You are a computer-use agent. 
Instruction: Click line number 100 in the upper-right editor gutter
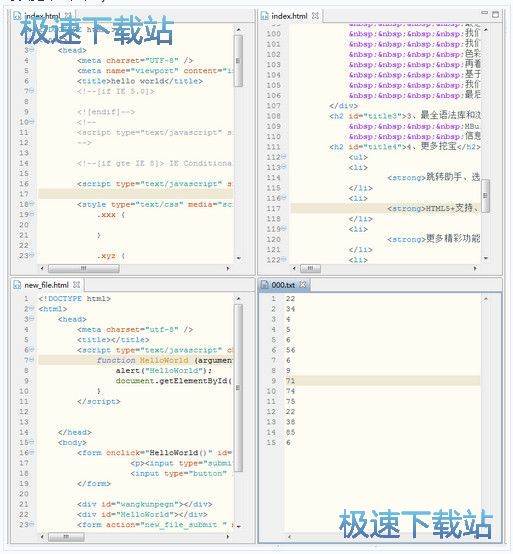click(x=273, y=34)
